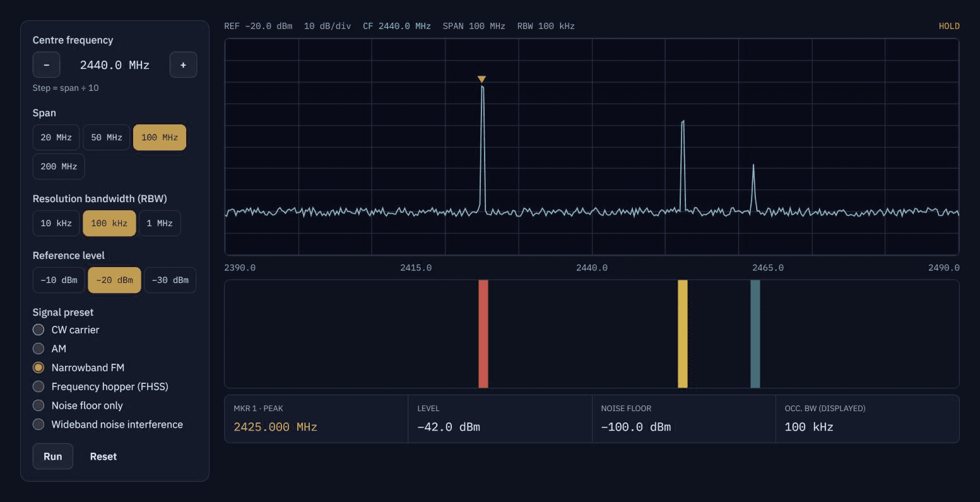The width and height of the screenshot is (980, 502).
Task: Click the 2490.0 axis end label
Action: tap(944, 268)
